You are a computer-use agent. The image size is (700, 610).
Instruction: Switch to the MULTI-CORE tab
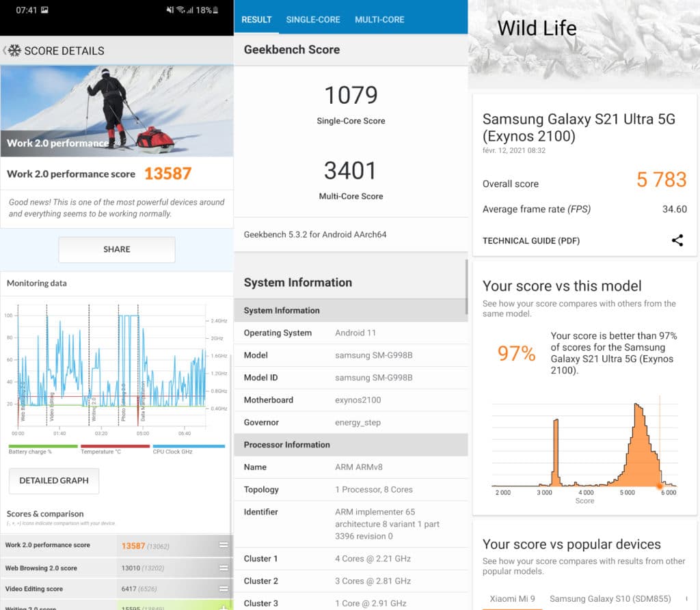pyautogui.click(x=379, y=20)
